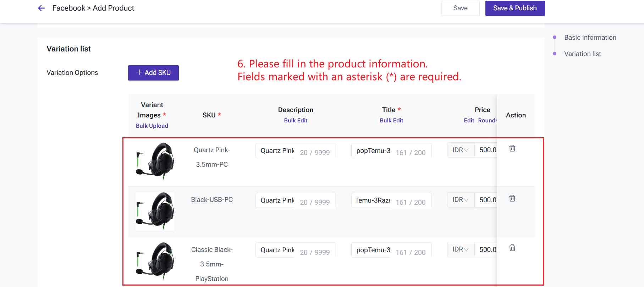The image size is (644, 287).
Task: Click the back arrow next to Facebook
Action: [42, 8]
